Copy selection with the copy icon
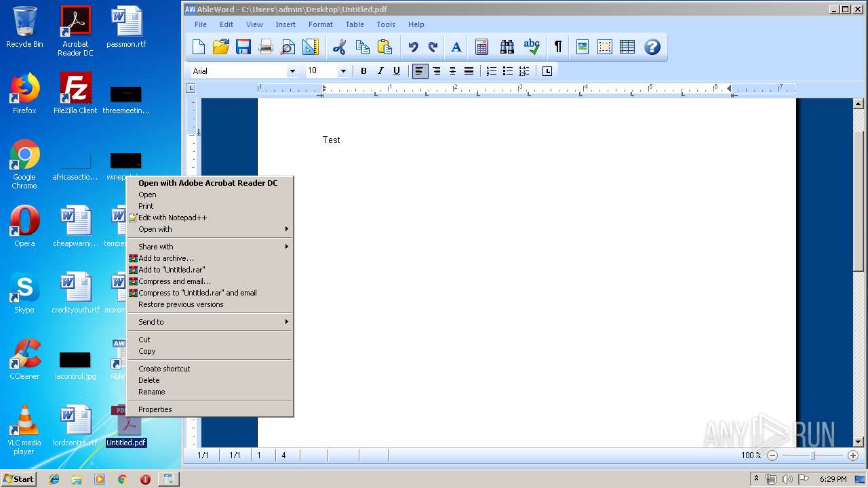 pyautogui.click(x=363, y=47)
